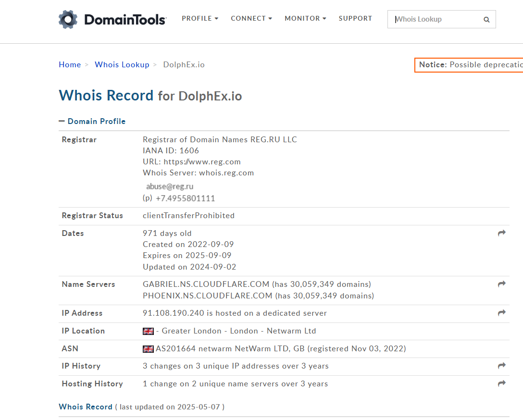This screenshot has width=523, height=420.
Task: Click the Hosting History row label
Action: click(x=92, y=383)
